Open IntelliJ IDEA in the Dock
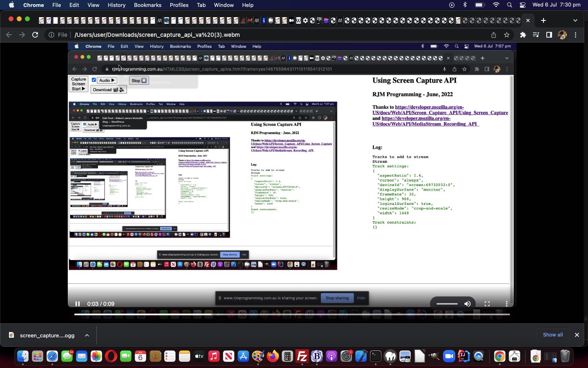The width and height of the screenshot is (588, 368). click(x=464, y=356)
